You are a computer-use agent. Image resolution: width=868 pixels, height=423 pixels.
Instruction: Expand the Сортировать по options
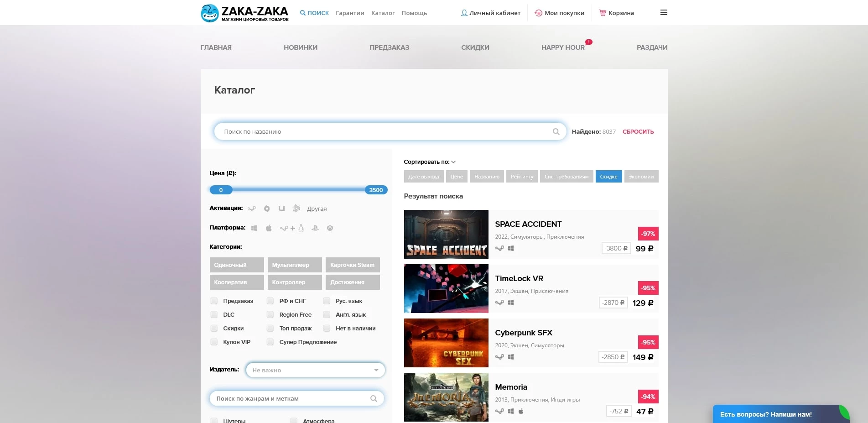(453, 162)
